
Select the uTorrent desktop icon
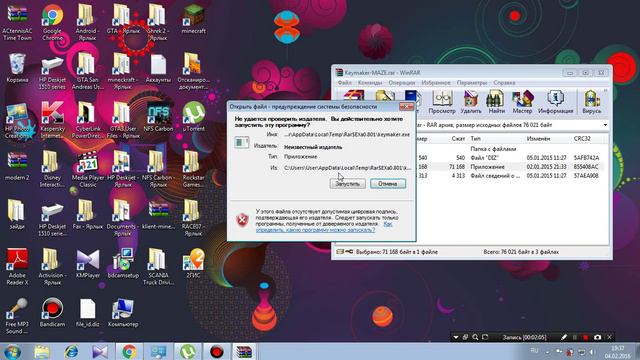click(x=193, y=117)
